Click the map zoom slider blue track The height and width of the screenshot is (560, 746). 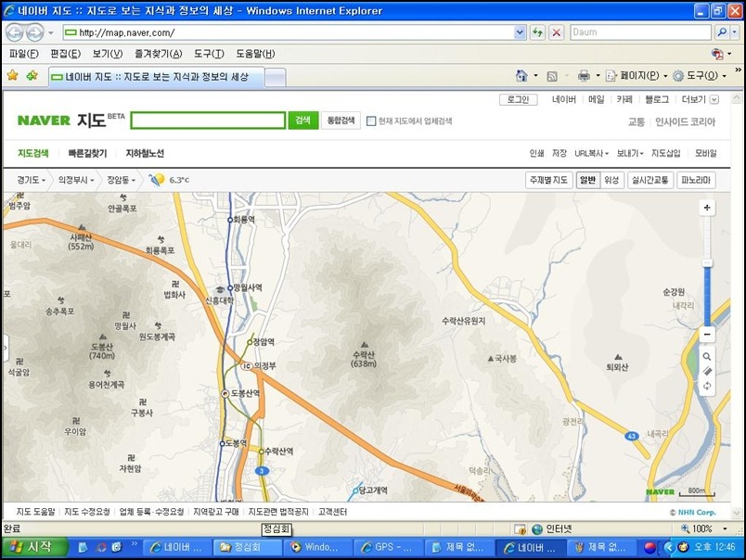(707, 296)
